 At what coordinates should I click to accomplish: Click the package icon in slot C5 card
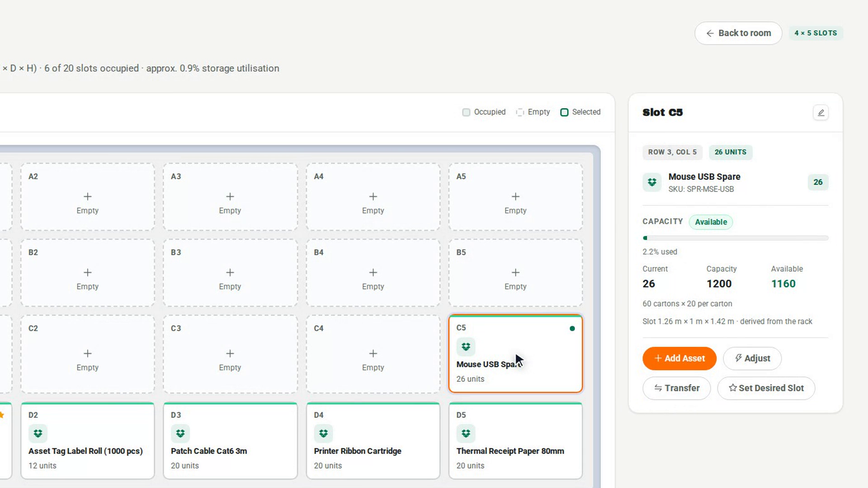click(x=466, y=347)
